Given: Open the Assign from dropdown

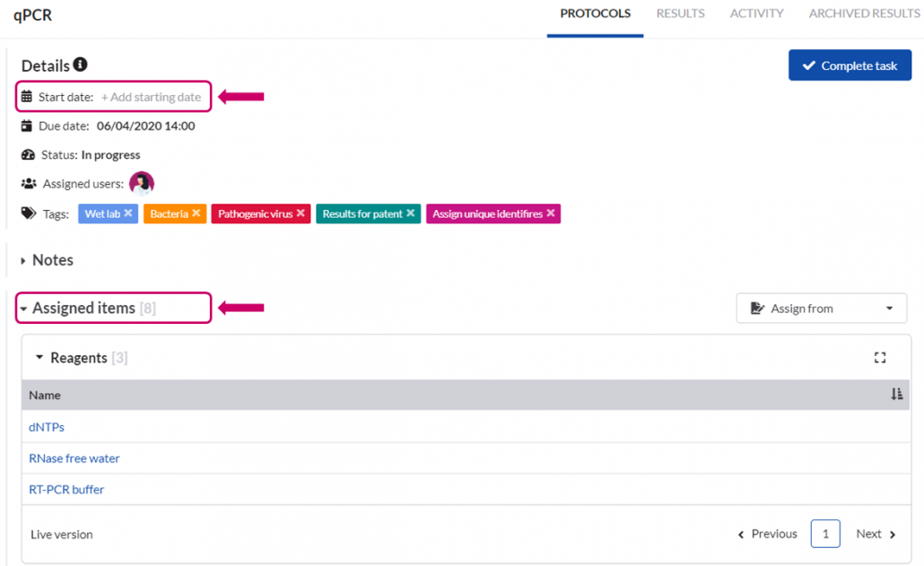Looking at the screenshot, I should pyautogui.click(x=821, y=309).
